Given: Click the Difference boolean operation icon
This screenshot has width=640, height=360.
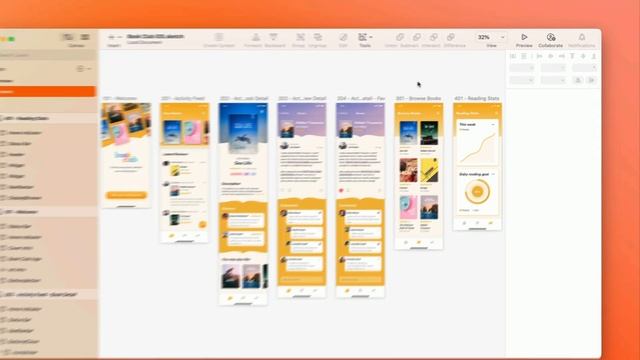Looking at the screenshot, I should (x=451, y=38).
